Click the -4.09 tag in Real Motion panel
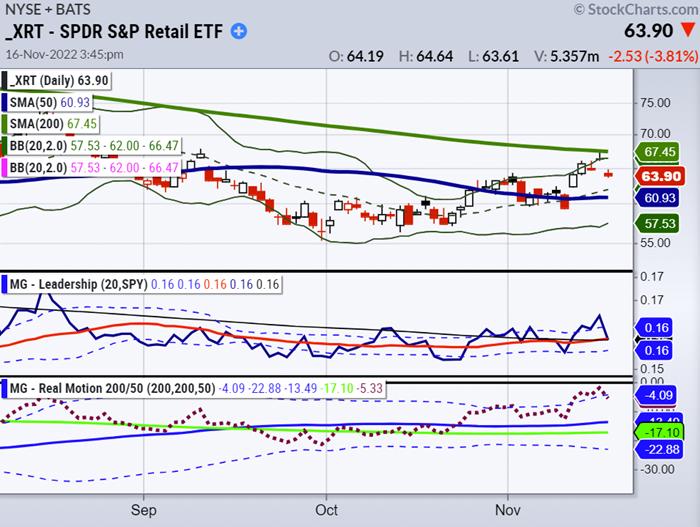The image size is (700, 527). pyautogui.click(x=660, y=396)
